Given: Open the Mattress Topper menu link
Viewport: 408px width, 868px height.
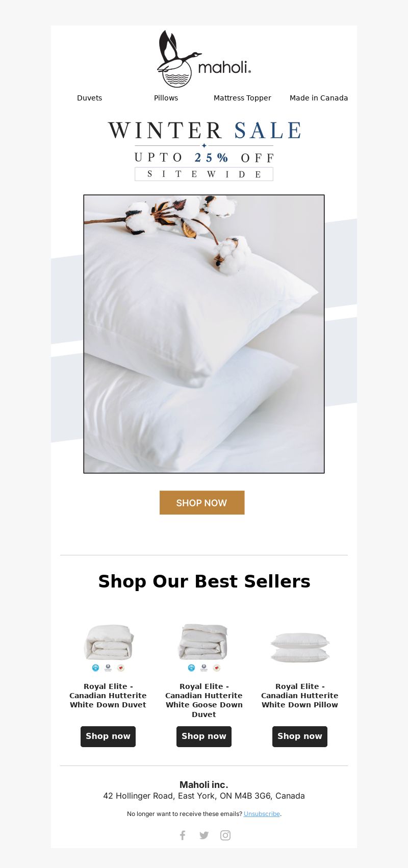Looking at the screenshot, I should tap(242, 98).
